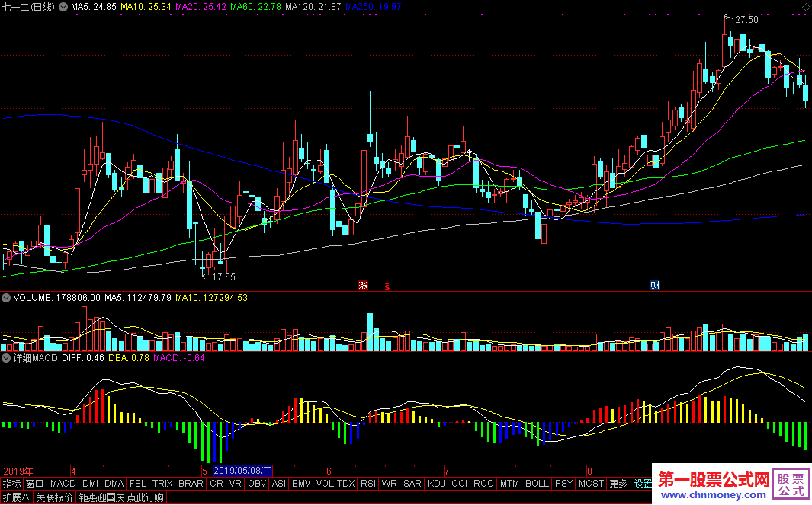Click the volume MA10: 127294.53 value
The image size is (812, 505).
click(x=211, y=298)
